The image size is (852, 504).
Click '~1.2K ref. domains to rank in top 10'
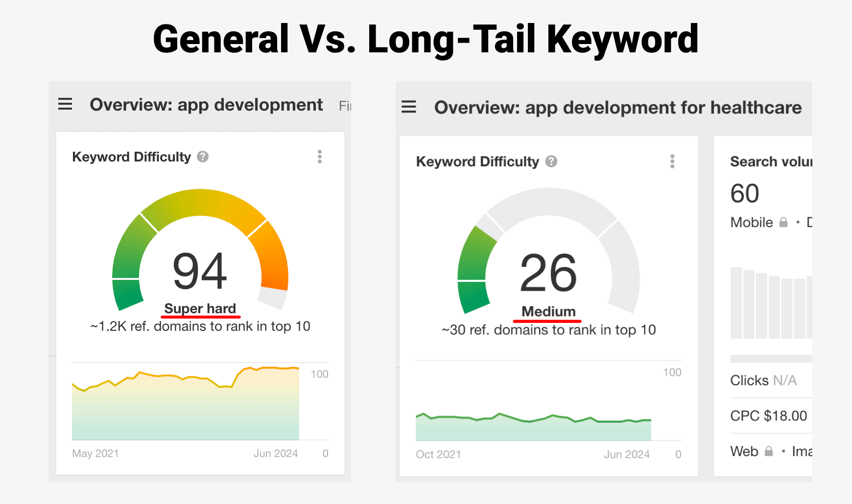coord(200,326)
